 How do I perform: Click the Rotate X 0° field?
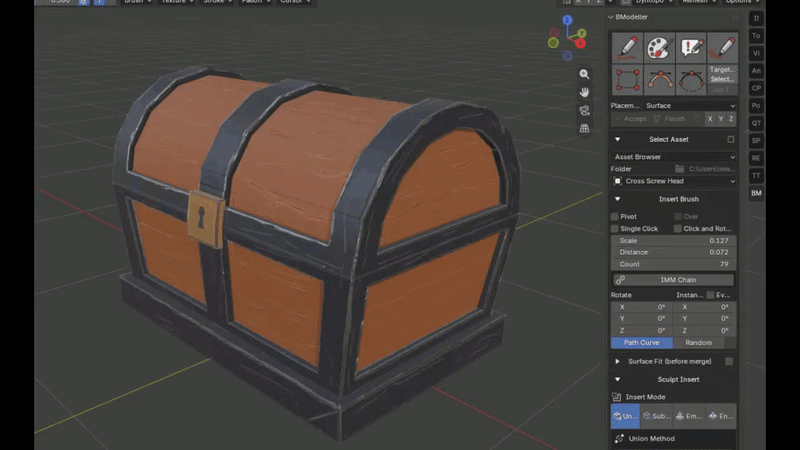(642, 307)
